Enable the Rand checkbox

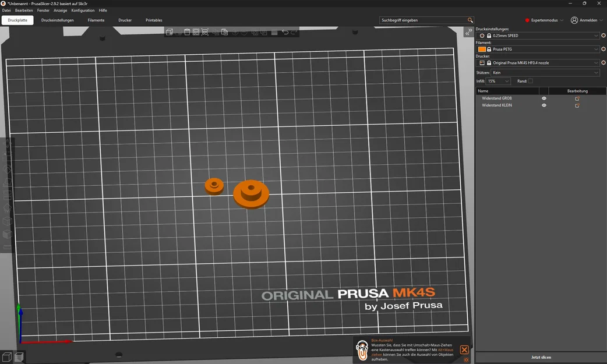click(x=530, y=81)
